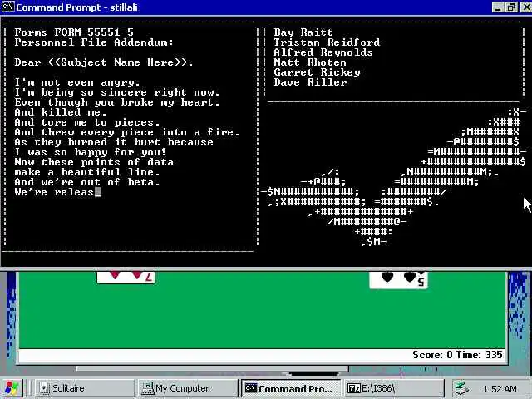
Task: Click the Solitaire score and time status
Action: (457, 355)
